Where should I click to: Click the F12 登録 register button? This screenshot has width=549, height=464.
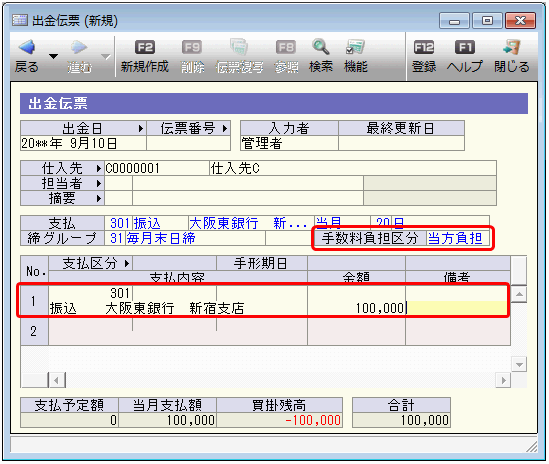click(424, 56)
